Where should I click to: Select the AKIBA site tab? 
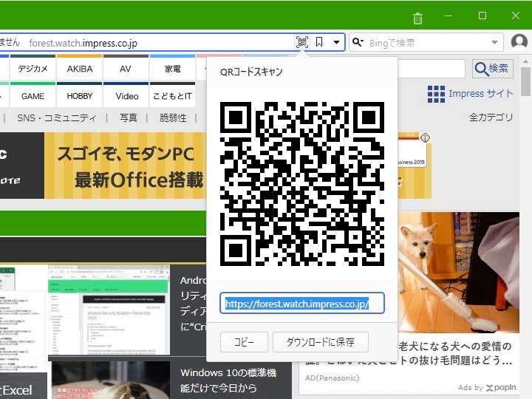(80, 69)
